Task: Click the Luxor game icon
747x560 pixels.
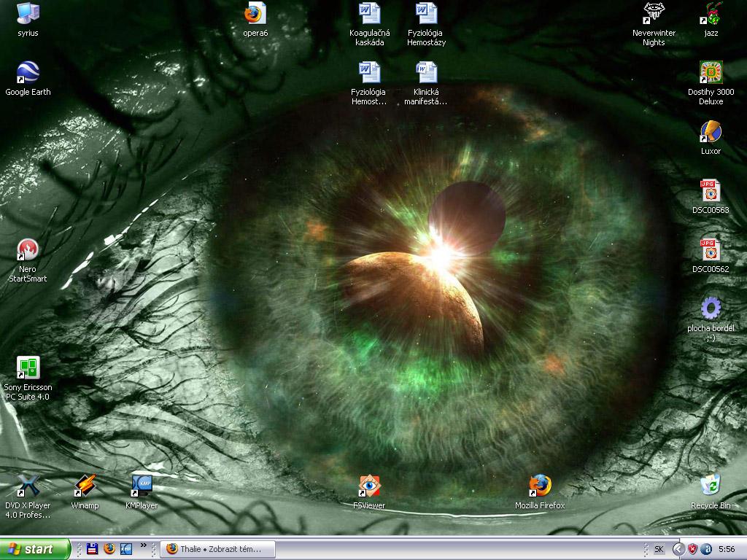Action: pyautogui.click(x=711, y=132)
